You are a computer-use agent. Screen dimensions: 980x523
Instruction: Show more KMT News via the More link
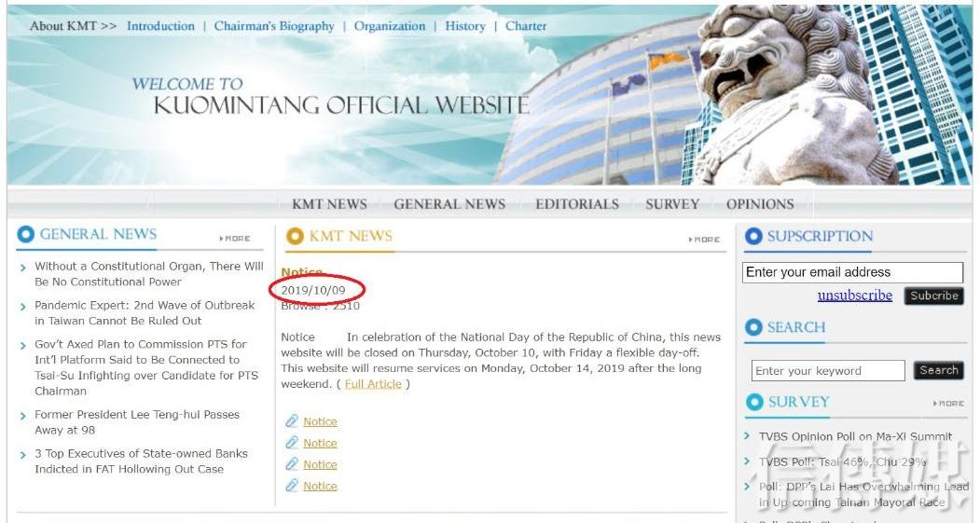click(705, 240)
